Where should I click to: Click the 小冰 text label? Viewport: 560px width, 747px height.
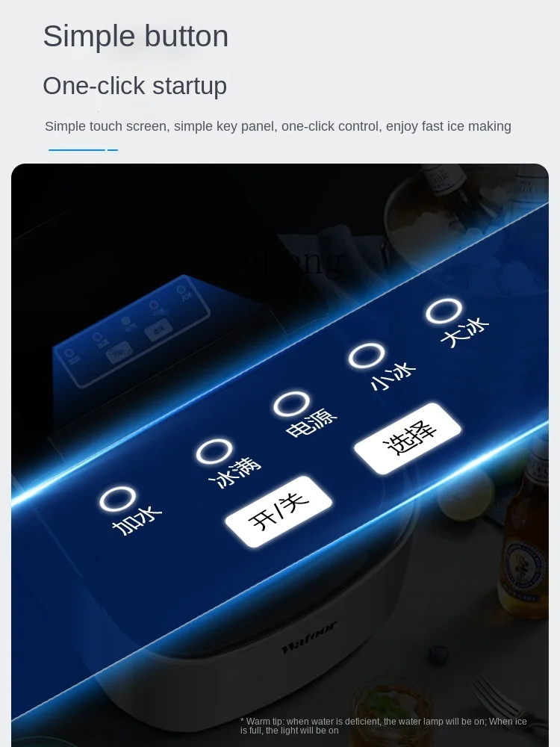tap(393, 376)
